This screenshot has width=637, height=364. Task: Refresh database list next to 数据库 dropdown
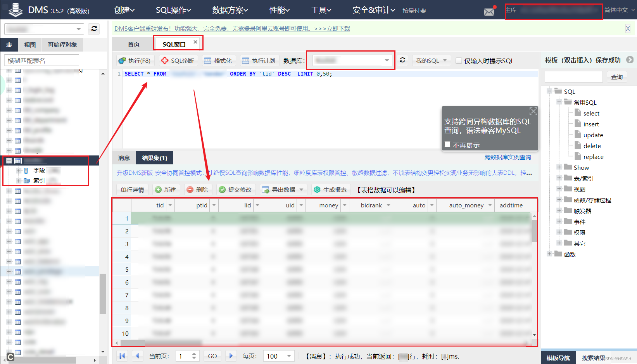pyautogui.click(x=402, y=60)
